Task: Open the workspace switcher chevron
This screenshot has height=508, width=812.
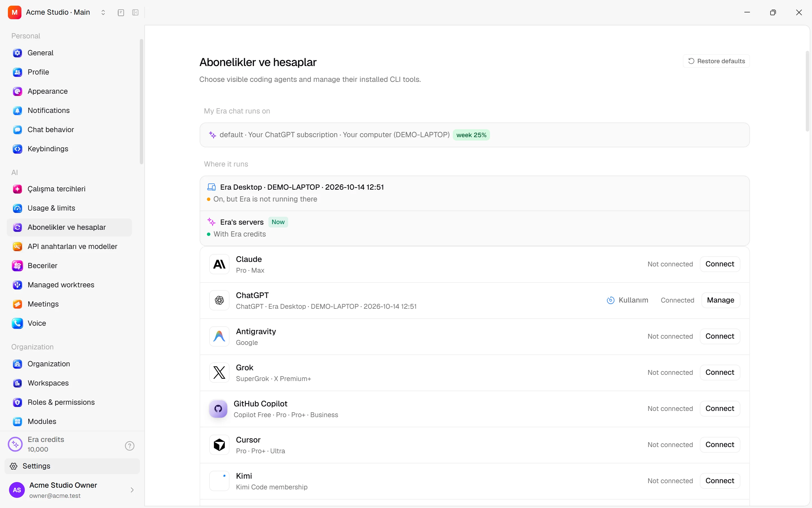Action: [x=103, y=12]
